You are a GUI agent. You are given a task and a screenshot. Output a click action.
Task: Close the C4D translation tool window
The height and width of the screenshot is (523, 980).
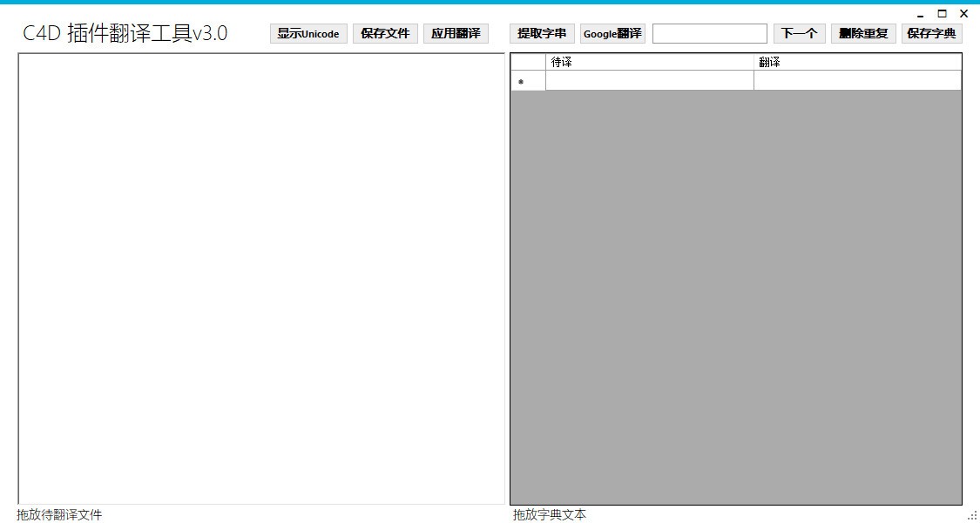pyautogui.click(x=963, y=14)
